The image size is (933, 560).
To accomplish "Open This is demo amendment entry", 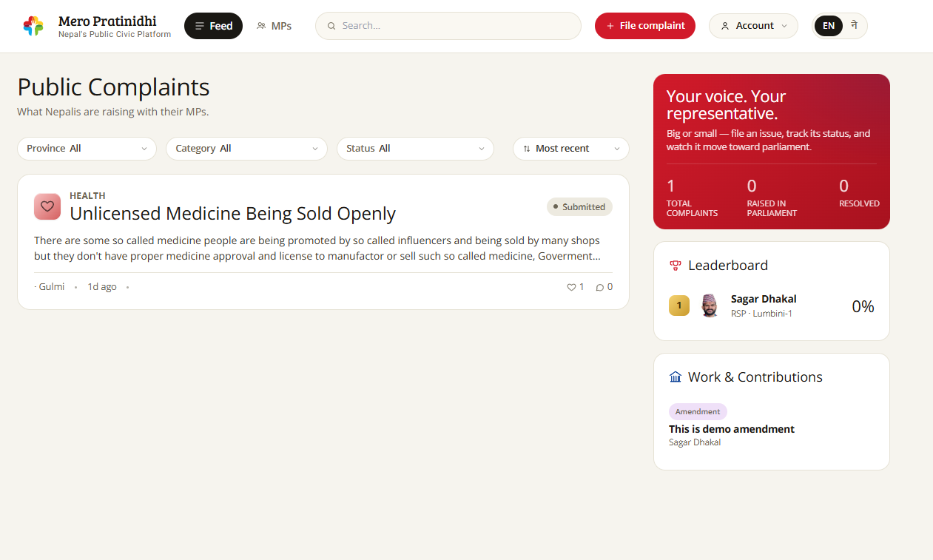I will 732,429.
